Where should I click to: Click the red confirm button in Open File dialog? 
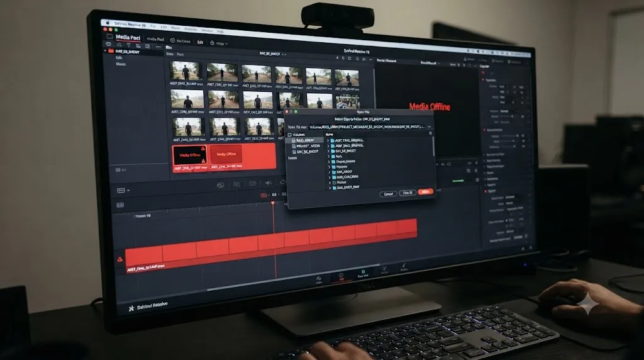[426, 191]
